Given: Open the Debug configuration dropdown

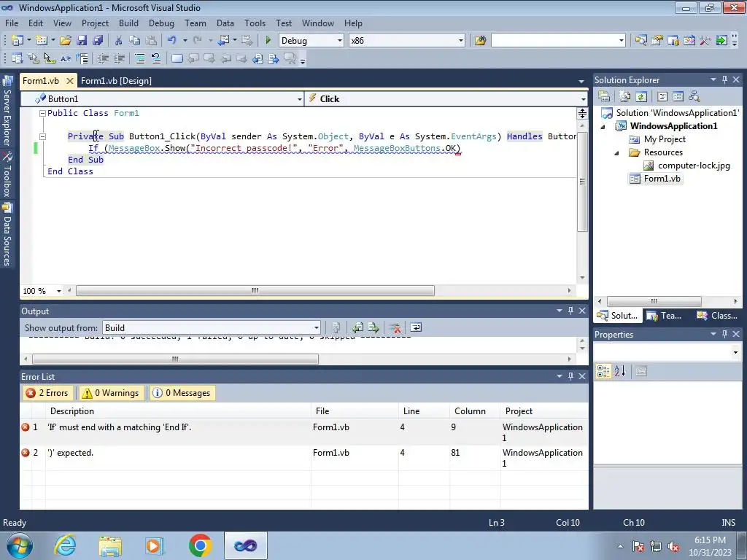Looking at the screenshot, I should click(x=340, y=41).
